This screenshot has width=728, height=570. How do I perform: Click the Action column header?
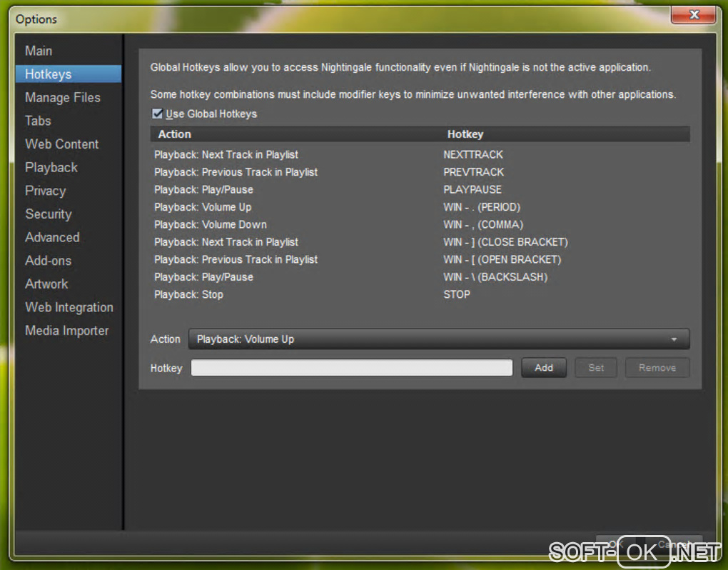(295, 134)
